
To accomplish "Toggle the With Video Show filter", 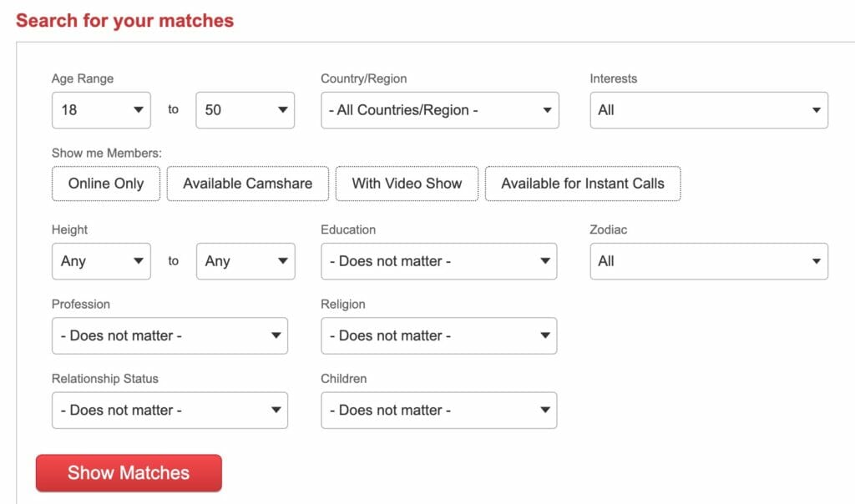I will click(x=407, y=184).
